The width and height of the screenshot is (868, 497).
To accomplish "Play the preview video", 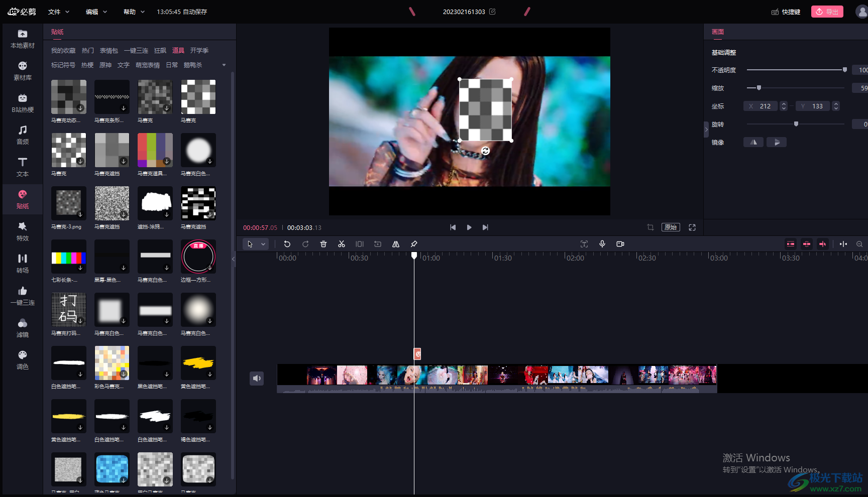I will (469, 227).
